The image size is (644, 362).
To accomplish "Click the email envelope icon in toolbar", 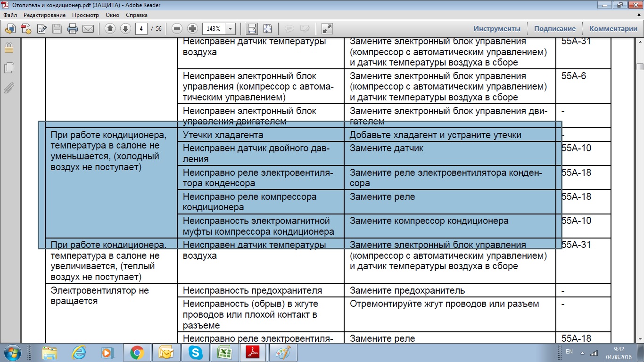I will (x=88, y=29).
